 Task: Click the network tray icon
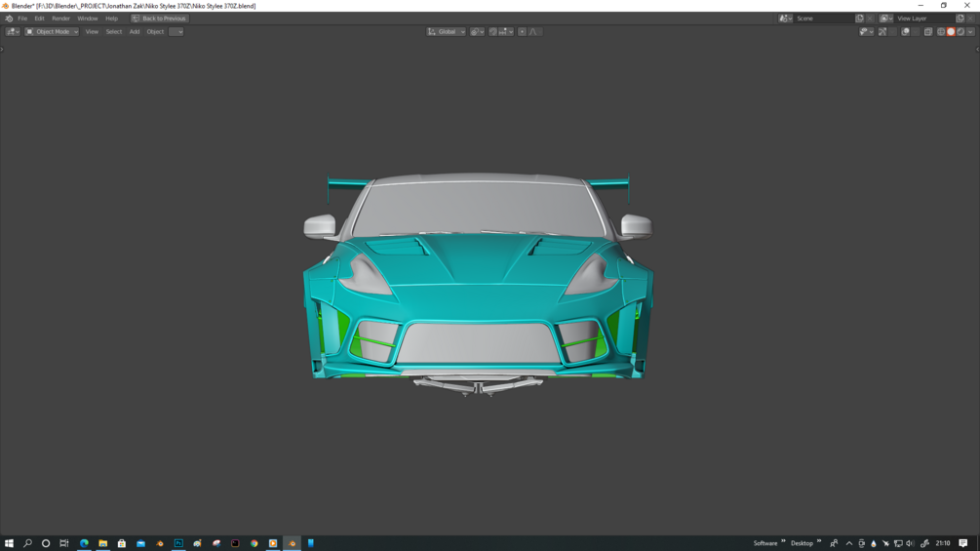click(898, 543)
